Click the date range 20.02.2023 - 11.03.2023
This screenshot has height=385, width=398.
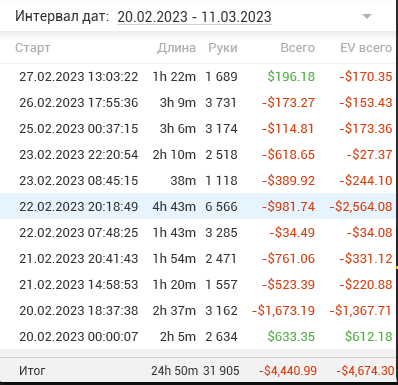point(195,17)
